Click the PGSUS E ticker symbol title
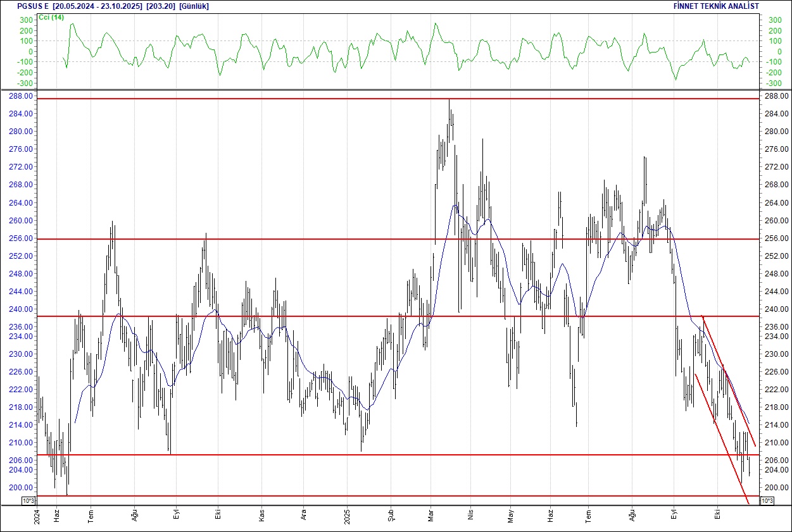 [x=33, y=6]
